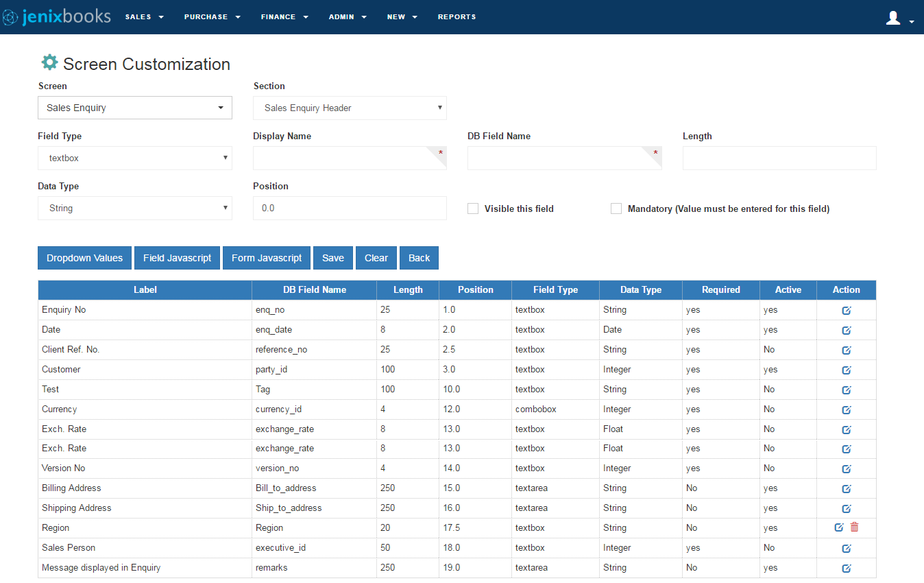Click the executive_id cell
The image size is (924, 583).
pos(314,548)
